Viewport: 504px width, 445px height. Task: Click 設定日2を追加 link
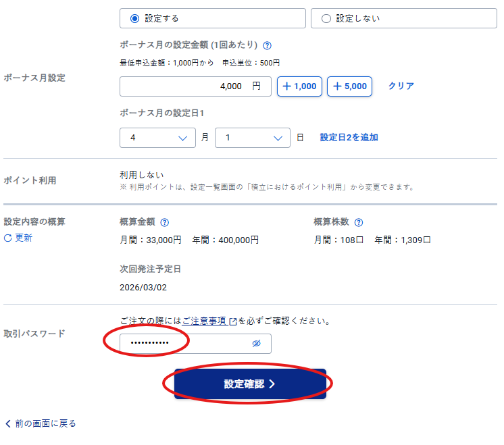(x=349, y=137)
